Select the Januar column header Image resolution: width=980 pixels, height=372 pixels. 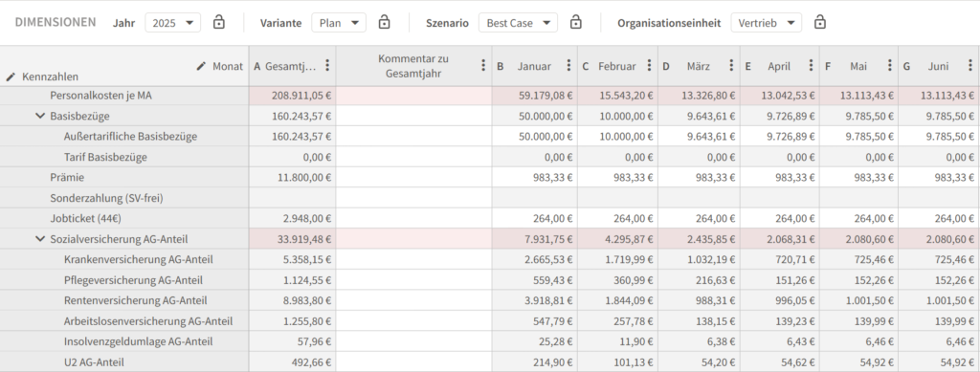[x=534, y=66]
